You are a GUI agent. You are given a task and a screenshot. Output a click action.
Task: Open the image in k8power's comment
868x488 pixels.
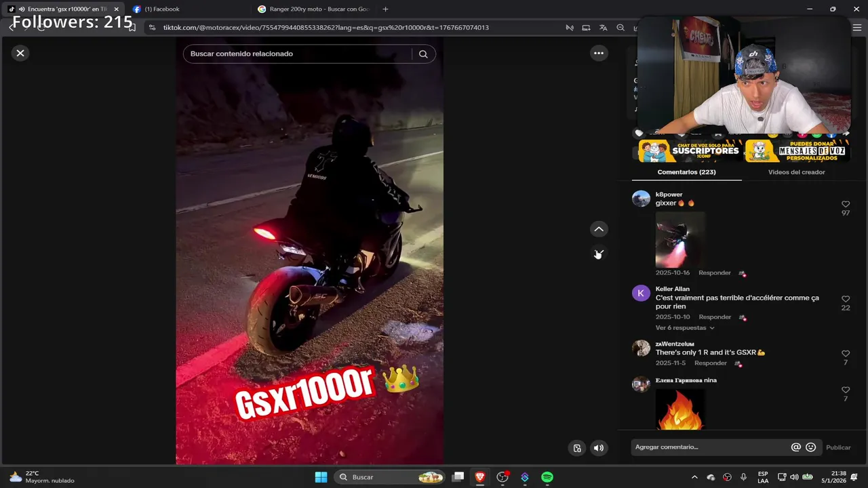pos(680,239)
